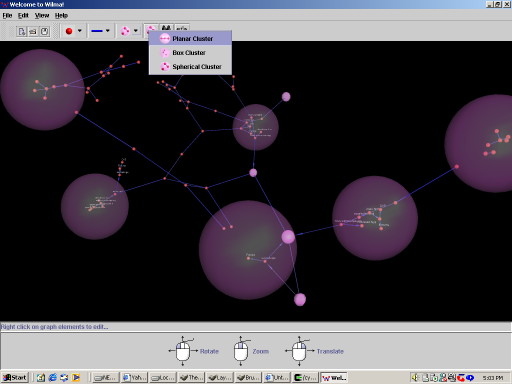Click the pink sphere node at bottom center
Image resolution: width=512 pixels, height=384 pixels.
tap(300, 299)
